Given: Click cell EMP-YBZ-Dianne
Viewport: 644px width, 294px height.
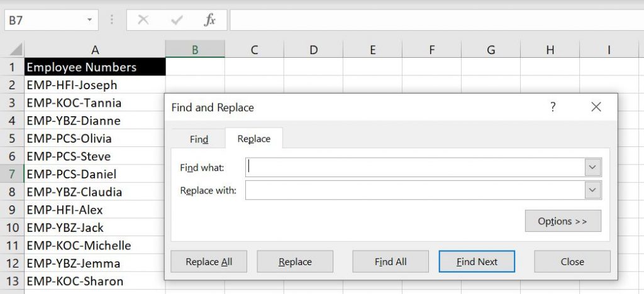Looking at the screenshot, I should 95,121.
